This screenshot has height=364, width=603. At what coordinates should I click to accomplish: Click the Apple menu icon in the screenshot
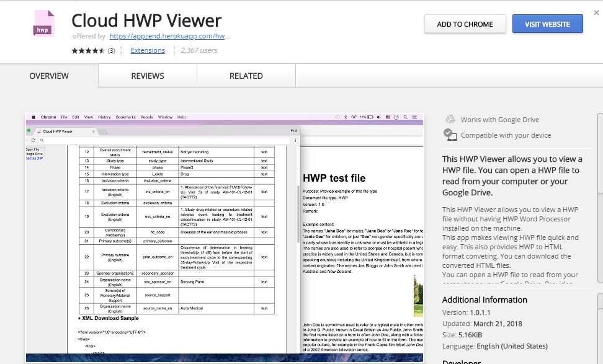click(x=33, y=117)
